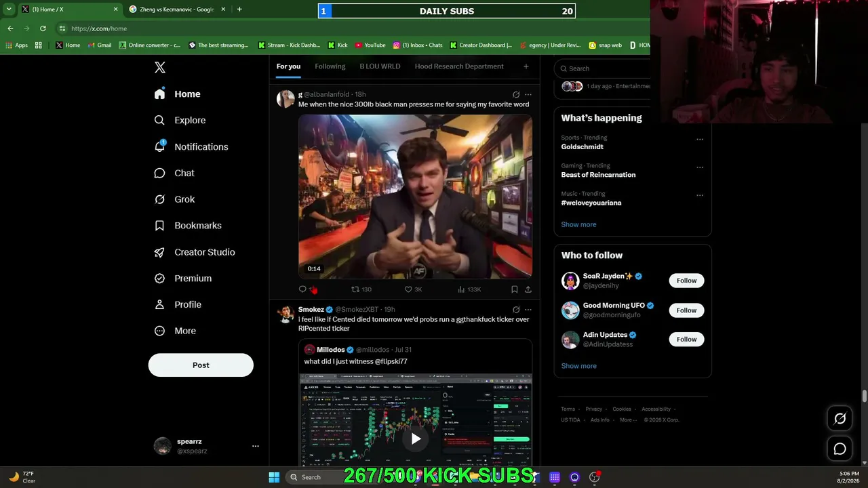Open the Apps bookmark shortcut

click(x=16, y=45)
